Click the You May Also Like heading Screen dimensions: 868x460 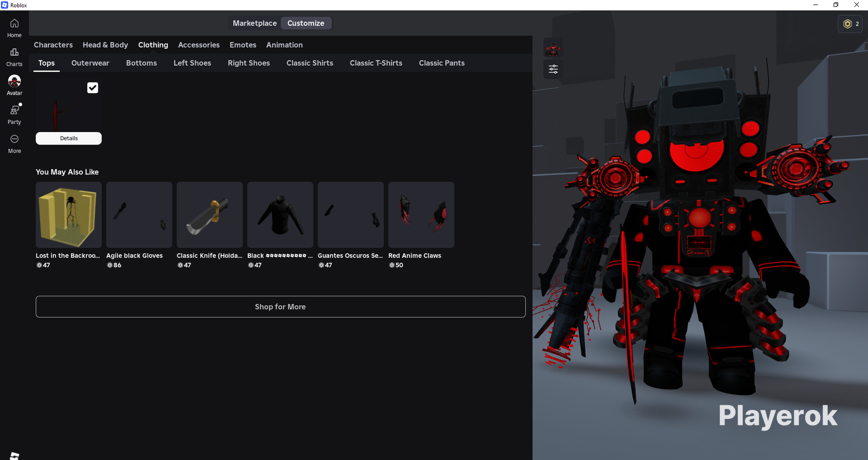67,172
